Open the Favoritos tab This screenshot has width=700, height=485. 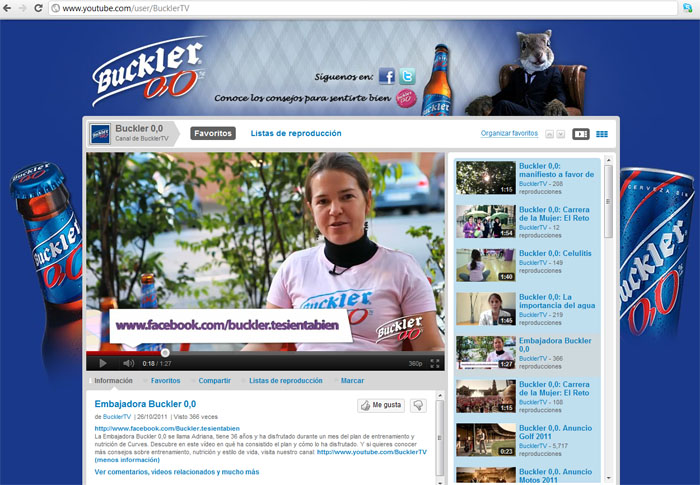coord(213,133)
